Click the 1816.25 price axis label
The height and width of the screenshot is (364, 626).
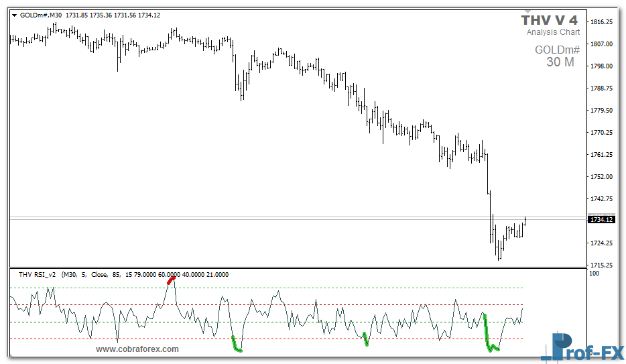601,22
